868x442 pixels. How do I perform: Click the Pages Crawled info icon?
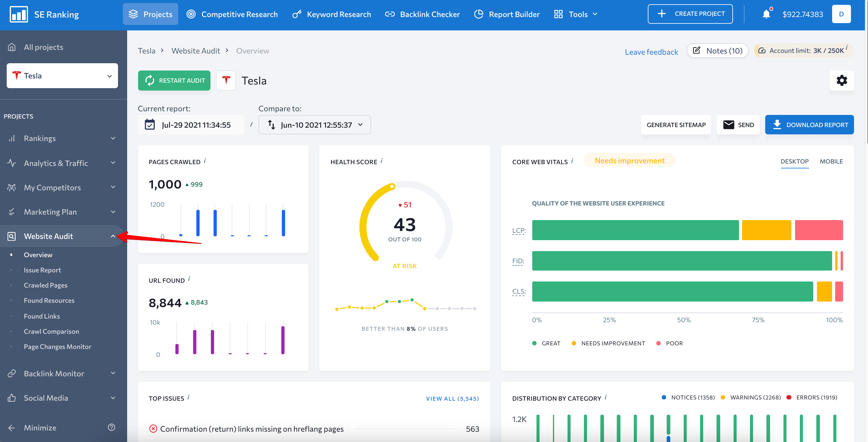pyautogui.click(x=205, y=161)
